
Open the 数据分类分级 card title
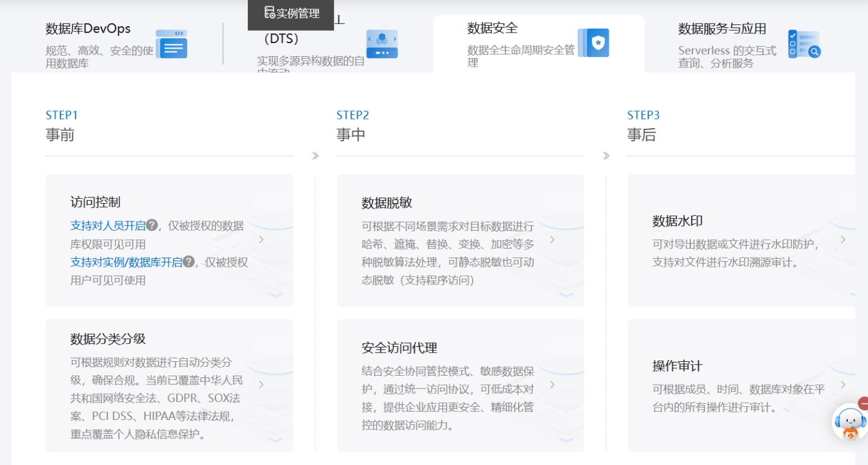pyautogui.click(x=108, y=339)
